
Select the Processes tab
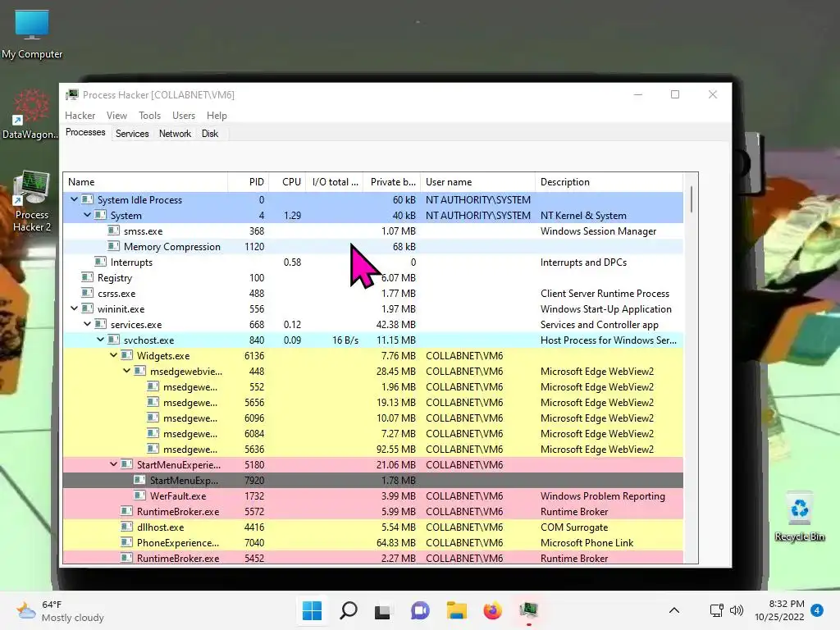coord(85,132)
